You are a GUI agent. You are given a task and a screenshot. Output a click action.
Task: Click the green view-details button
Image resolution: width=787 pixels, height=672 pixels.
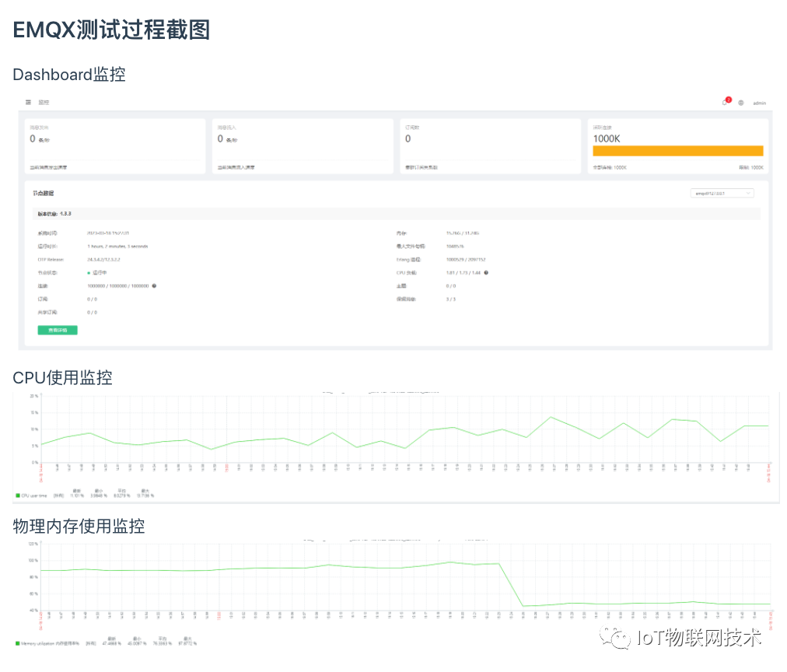tap(58, 331)
